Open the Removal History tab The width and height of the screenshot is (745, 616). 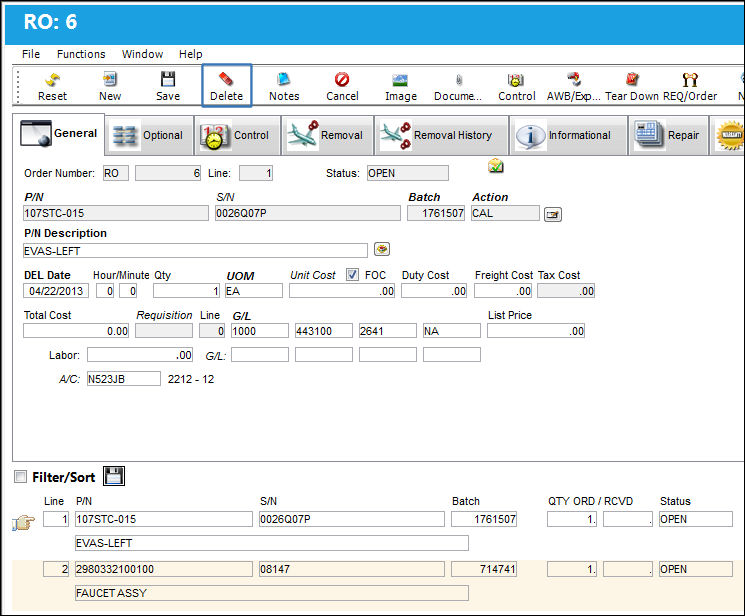point(441,135)
